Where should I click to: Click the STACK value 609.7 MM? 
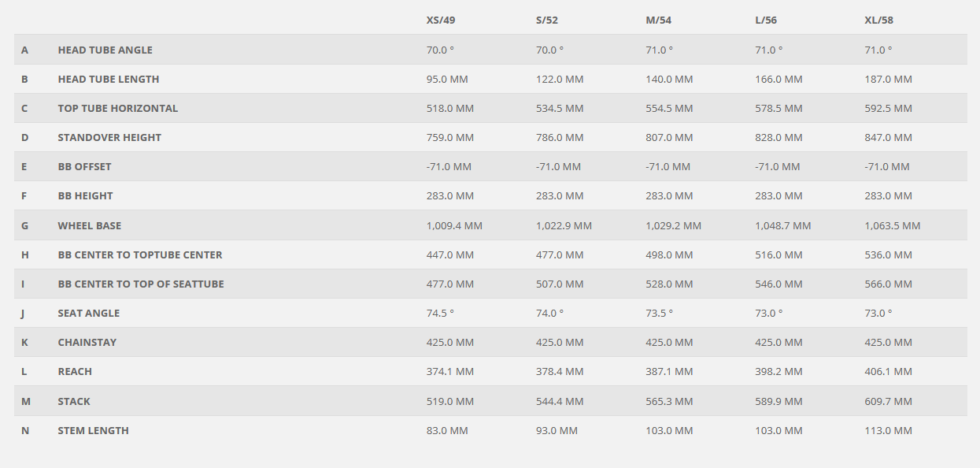tap(889, 401)
